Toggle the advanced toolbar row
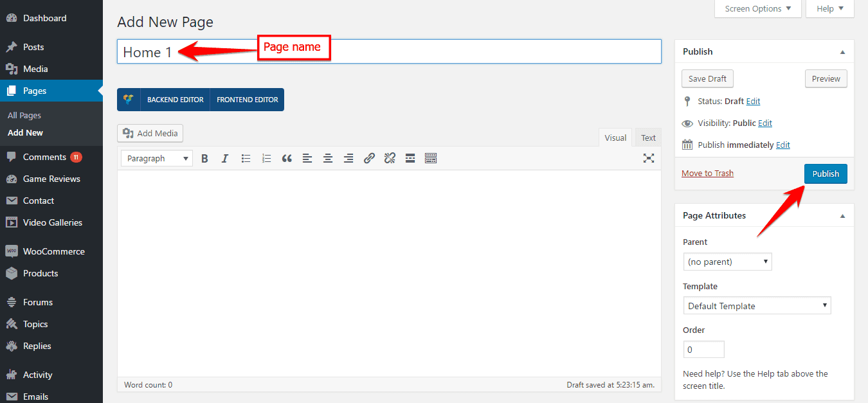The width and height of the screenshot is (868, 403). [430, 157]
